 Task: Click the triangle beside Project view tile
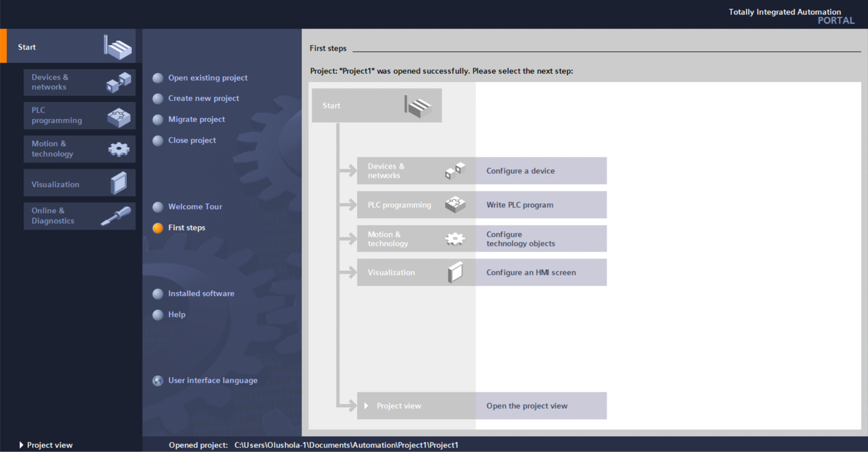pos(366,406)
